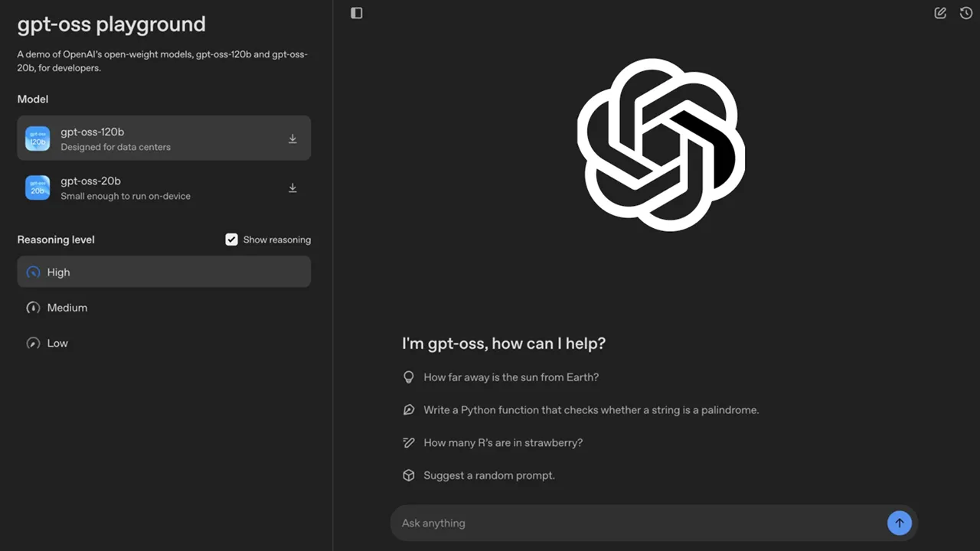Collapse the sidebar with the panel icon
The image size is (980, 551).
point(356,13)
